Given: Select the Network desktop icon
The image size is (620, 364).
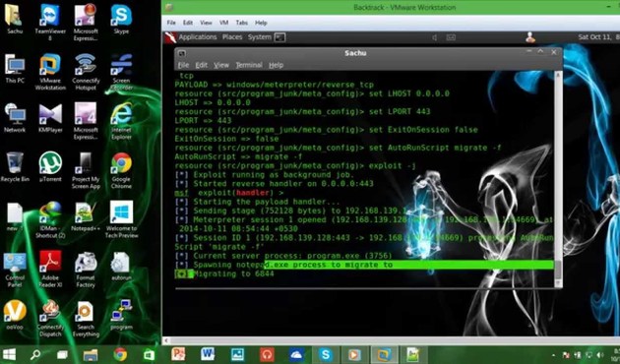Looking at the screenshot, I should click(15, 118).
